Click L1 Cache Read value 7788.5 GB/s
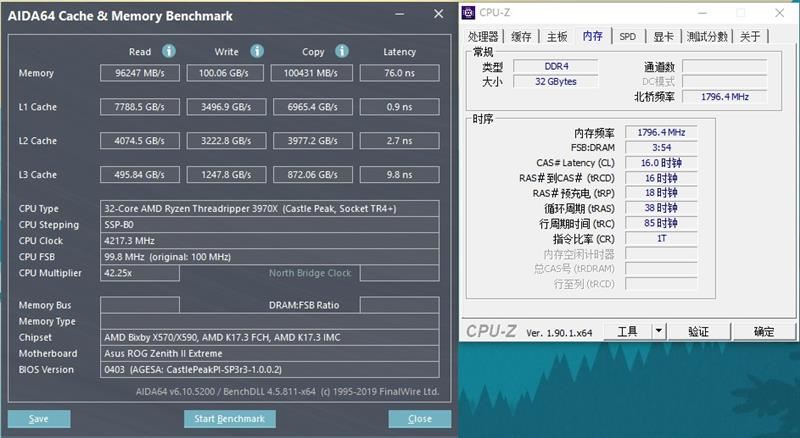The image size is (800, 438). coord(140,107)
